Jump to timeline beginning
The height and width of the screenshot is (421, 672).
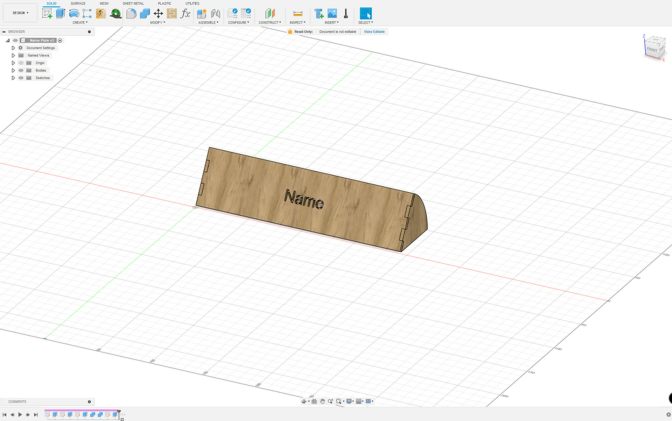[x=4, y=415]
